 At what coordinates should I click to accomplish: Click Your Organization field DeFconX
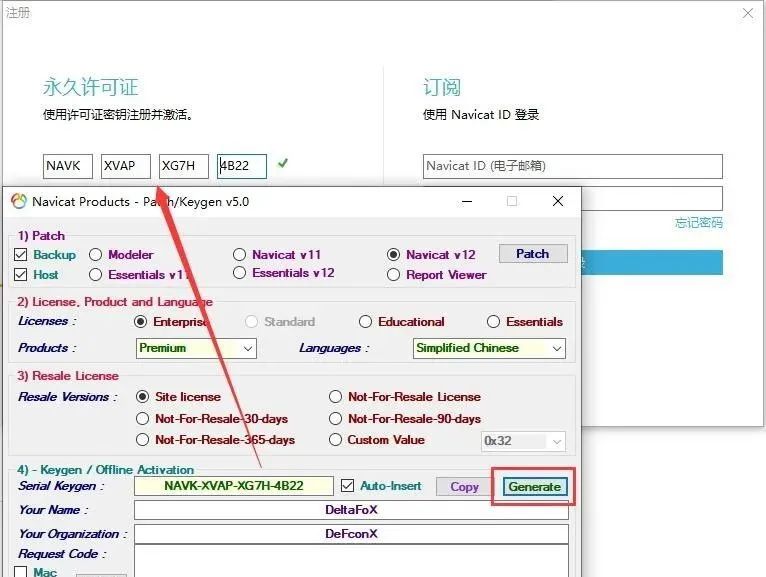pos(351,534)
